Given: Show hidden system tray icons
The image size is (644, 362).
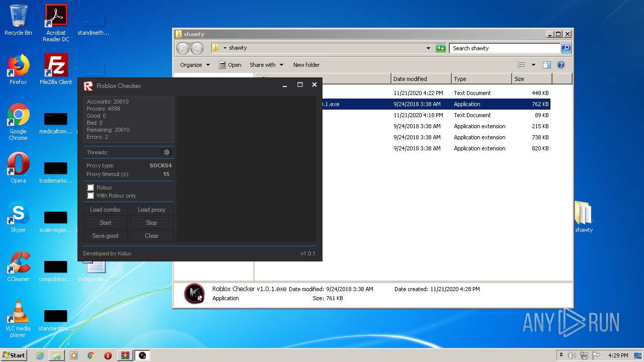Looking at the screenshot, I should pyautogui.click(x=561, y=355).
